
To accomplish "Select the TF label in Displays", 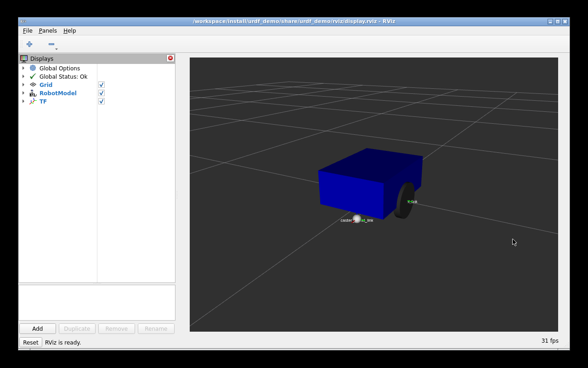I will pyautogui.click(x=43, y=101).
